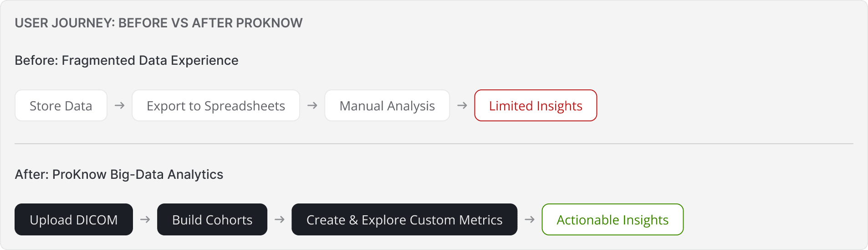Screen dimensions: 868x250
Task: Click the horizontal divider between the sections
Action: tap(434, 144)
